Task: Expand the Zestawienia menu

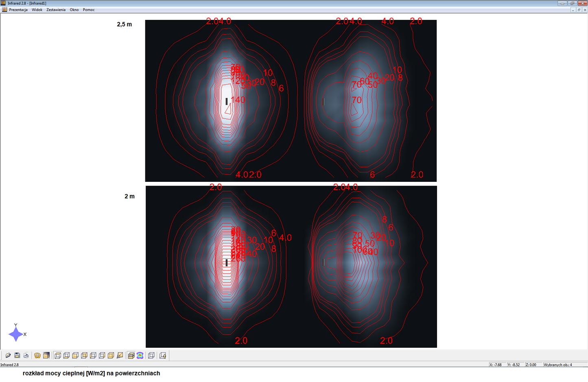Action: click(56, 10)
